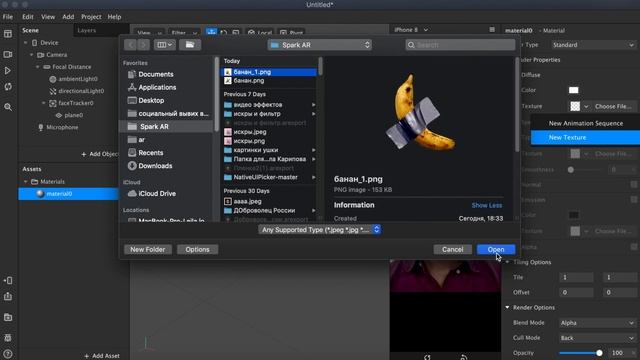Click the Show Less link
640x360 pixels.
coord(487,205)
